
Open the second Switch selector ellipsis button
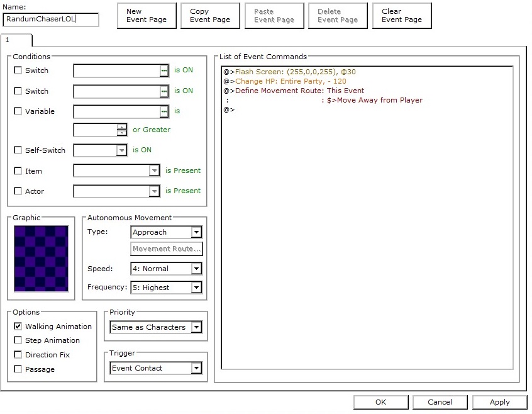164,91
